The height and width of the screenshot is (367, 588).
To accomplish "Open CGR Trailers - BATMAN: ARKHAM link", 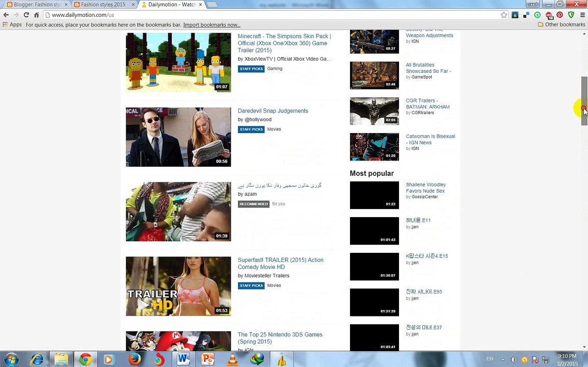I will tap(427, 103).
